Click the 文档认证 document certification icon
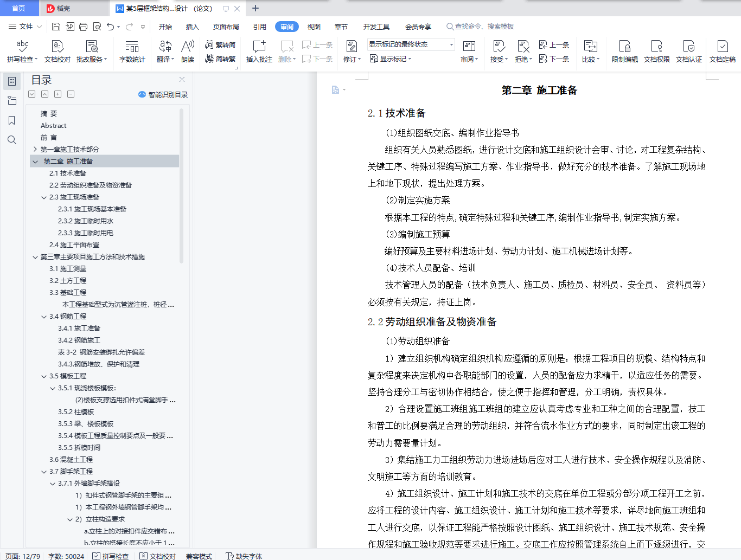 [x=689, y=52]
